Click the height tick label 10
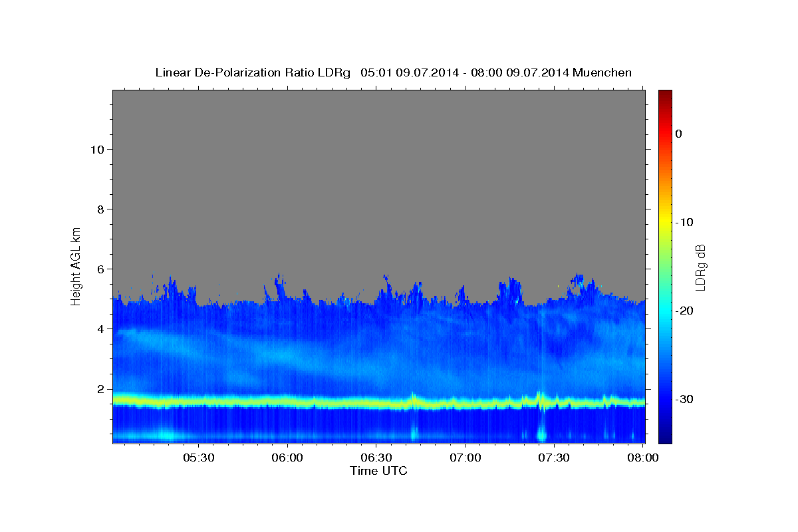 (x=98, y=149)
